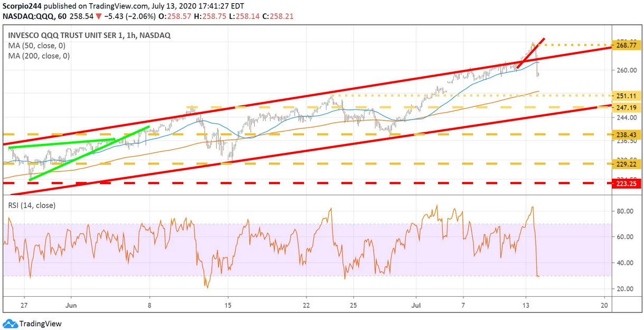The image size is (644, 330).
Task: Click the TradingView cloud logo icon
Action: click(10, 324)
